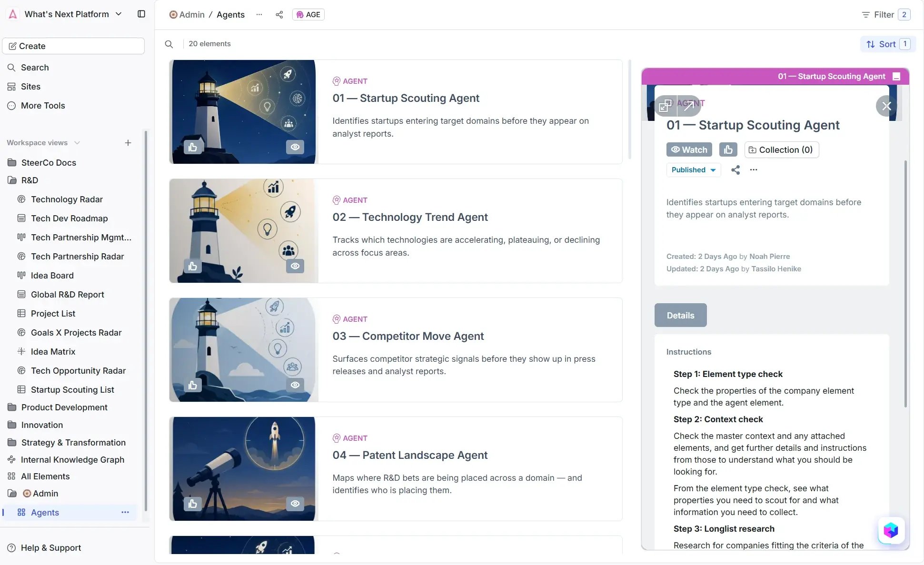Open the Global R&D Report view
Viewport: 924px width, 565px height.
[x=68, y=294]
